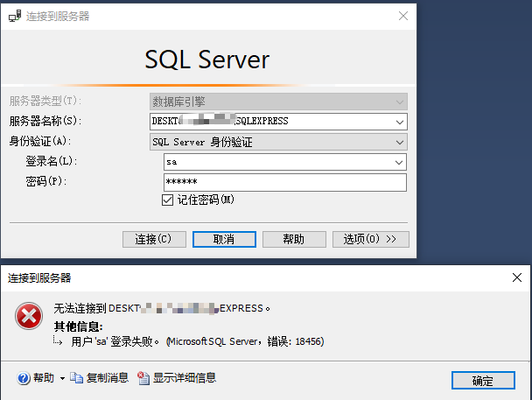Click the 复制消息 text label
The width and height of the screenshot is (532, 400).
[x=108, y=377]
